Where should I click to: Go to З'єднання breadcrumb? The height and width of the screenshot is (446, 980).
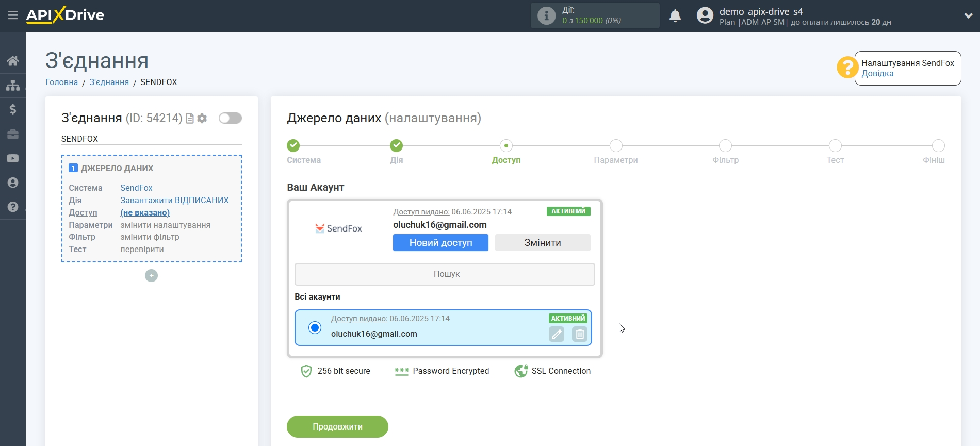pos(109,82)
